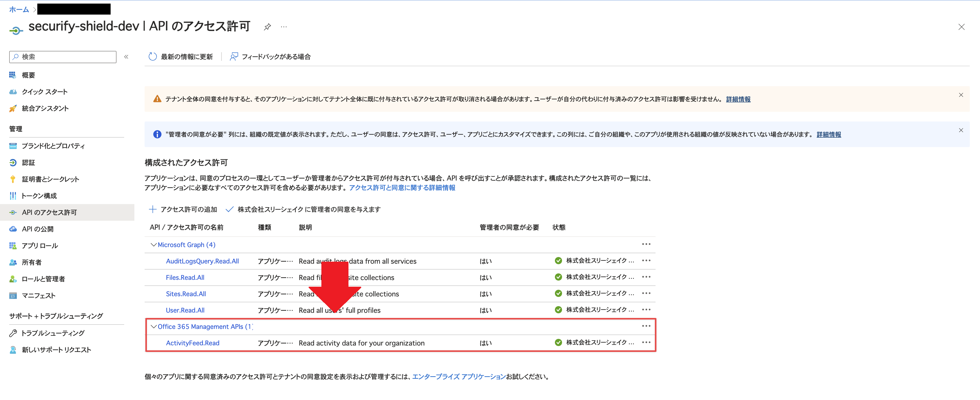
Task: Open User.Read.All row ellipsis menu
Action: click(646, 310)
